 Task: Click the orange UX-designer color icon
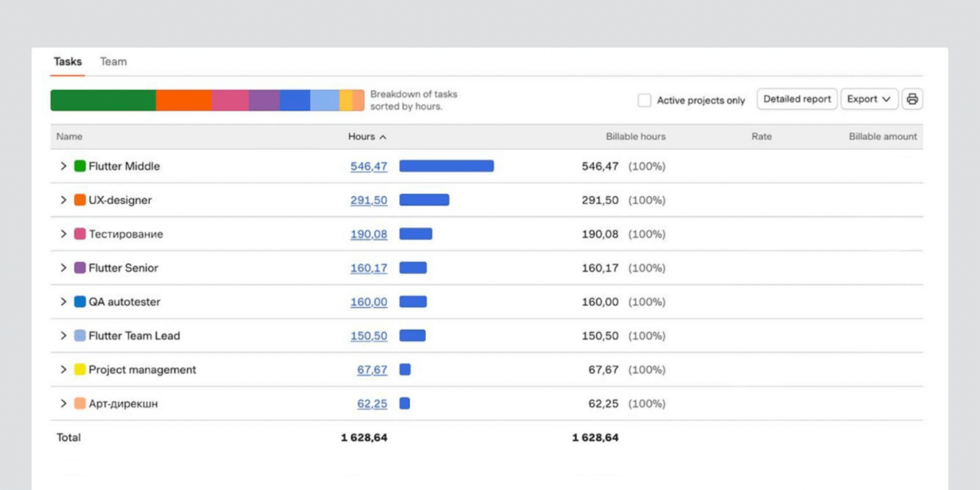point(80,200)
